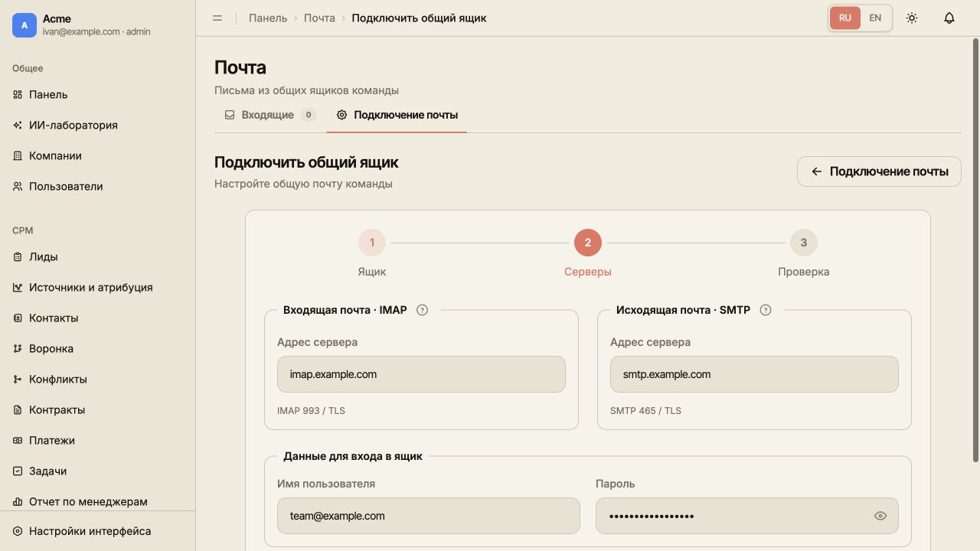Switch theme with the sun icon
This screenshot has width=980, height=551.
click(x=912, y=18)
